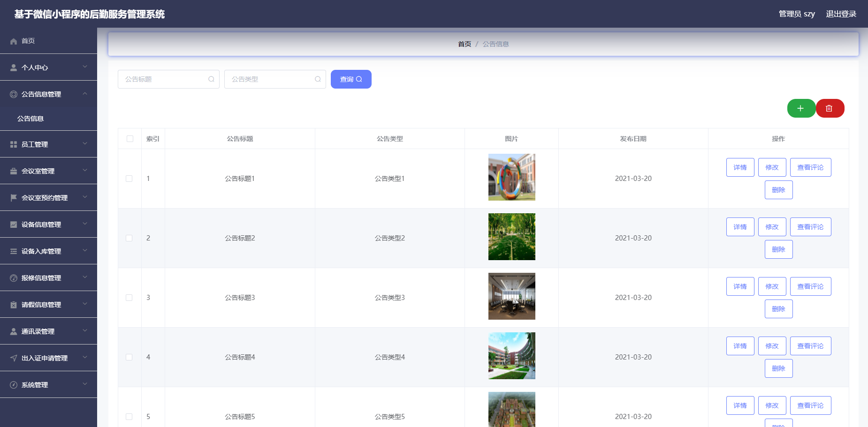The width and height of the screenshot is (868, 427).
Task: Open the 出入证申请管理 menu label
Action: [45, 358]
